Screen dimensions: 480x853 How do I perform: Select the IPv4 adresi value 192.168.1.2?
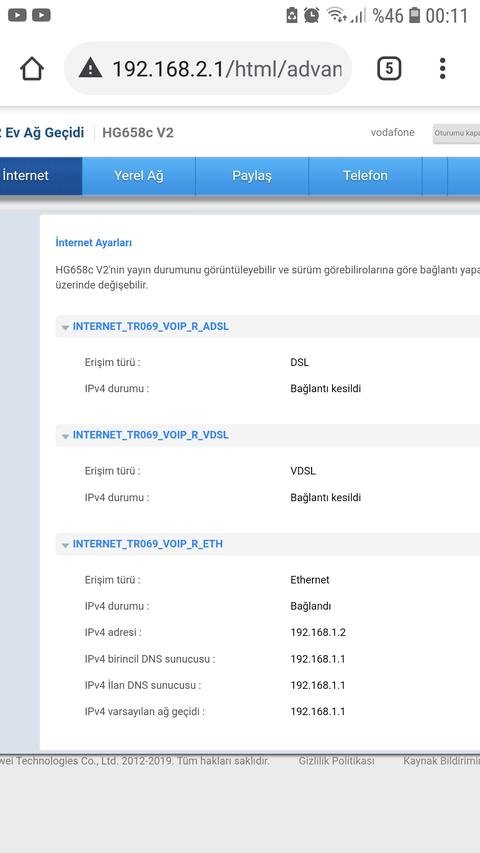(x=318, y=632)
